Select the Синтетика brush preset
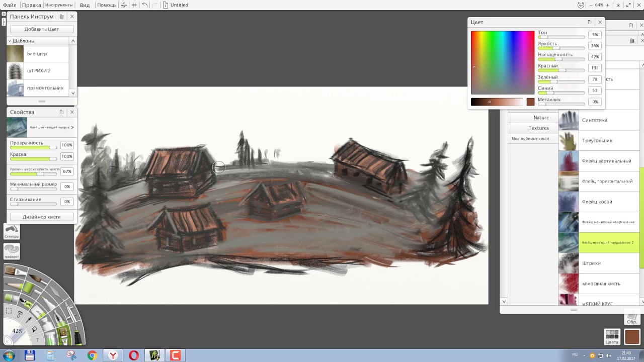This screenshot has width=644, height=362. [599, 120]
